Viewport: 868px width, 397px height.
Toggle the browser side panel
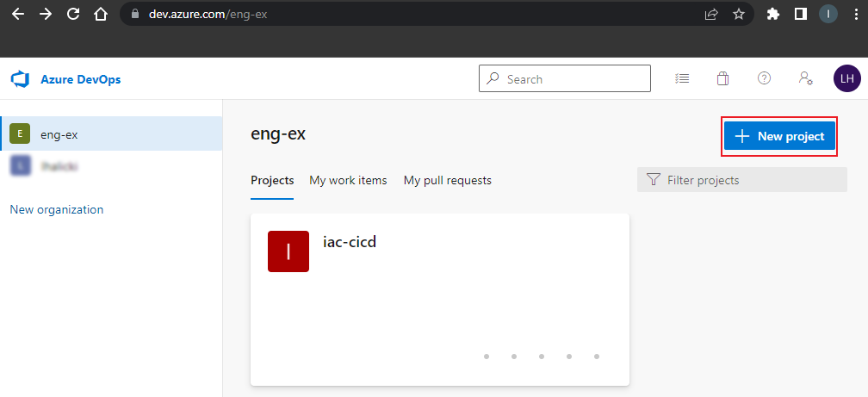[x=801, y=15]
